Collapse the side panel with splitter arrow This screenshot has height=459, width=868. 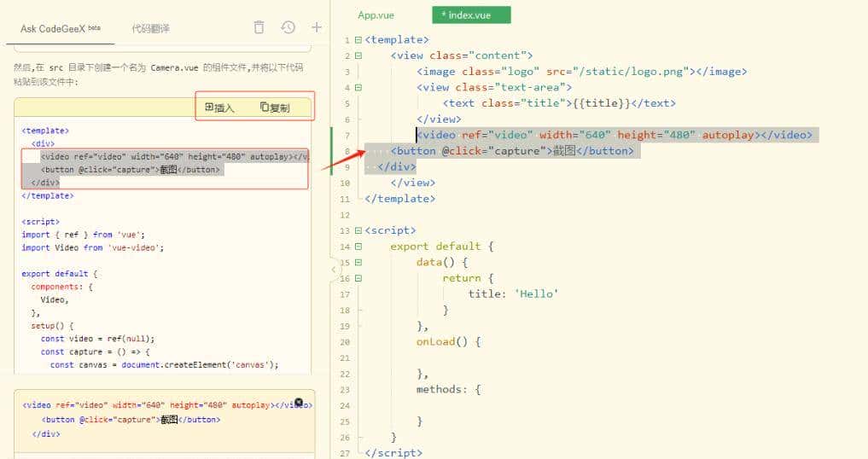click(x=333, y=270)
